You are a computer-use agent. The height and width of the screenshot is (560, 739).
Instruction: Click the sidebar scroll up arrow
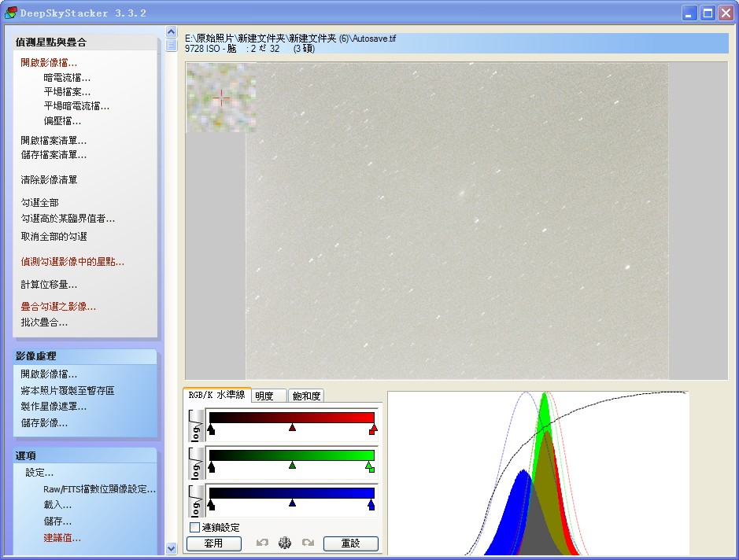coord(171,31)
